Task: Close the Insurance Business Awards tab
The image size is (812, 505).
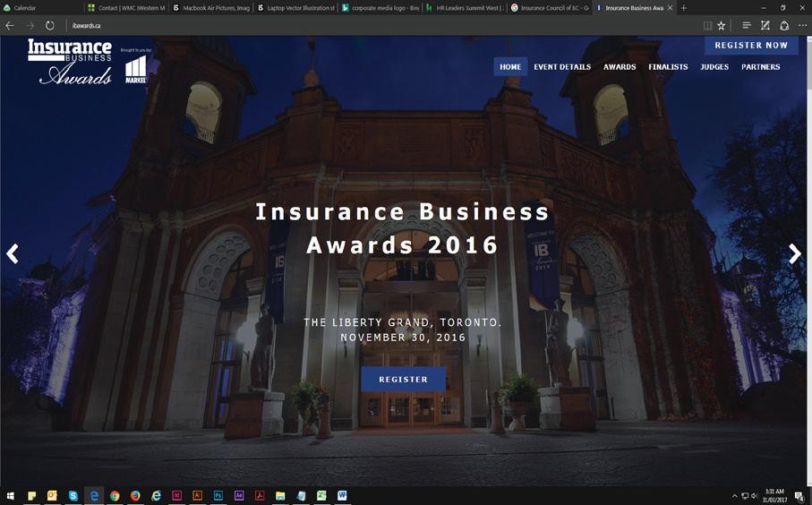Action: pyautogui.click(x=671, y=8)
